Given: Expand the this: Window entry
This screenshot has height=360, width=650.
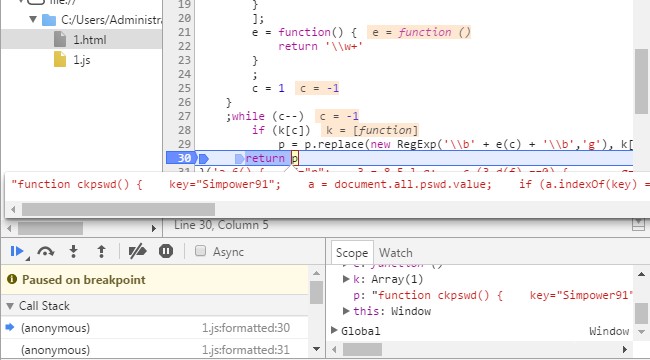Looking at the screenshot, I should (x=347, y=311).
